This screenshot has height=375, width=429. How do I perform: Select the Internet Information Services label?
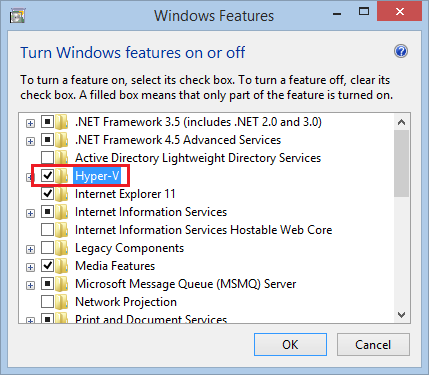[x=151, y=212]
